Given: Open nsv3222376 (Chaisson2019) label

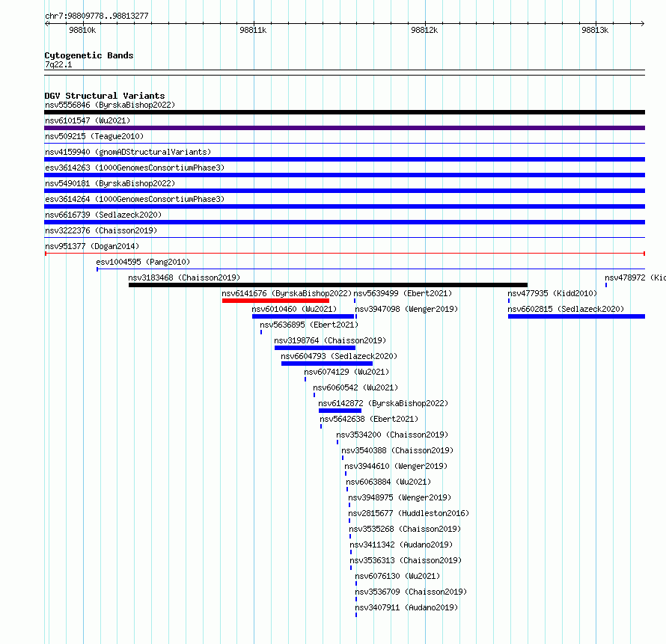Looking at the screenshot, I should tap(101, 230).
